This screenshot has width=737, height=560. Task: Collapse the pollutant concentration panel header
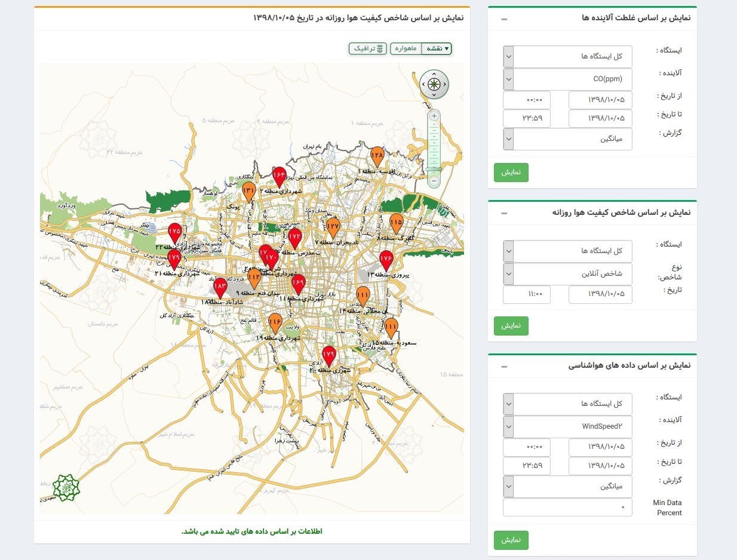(x=504, y=19)
